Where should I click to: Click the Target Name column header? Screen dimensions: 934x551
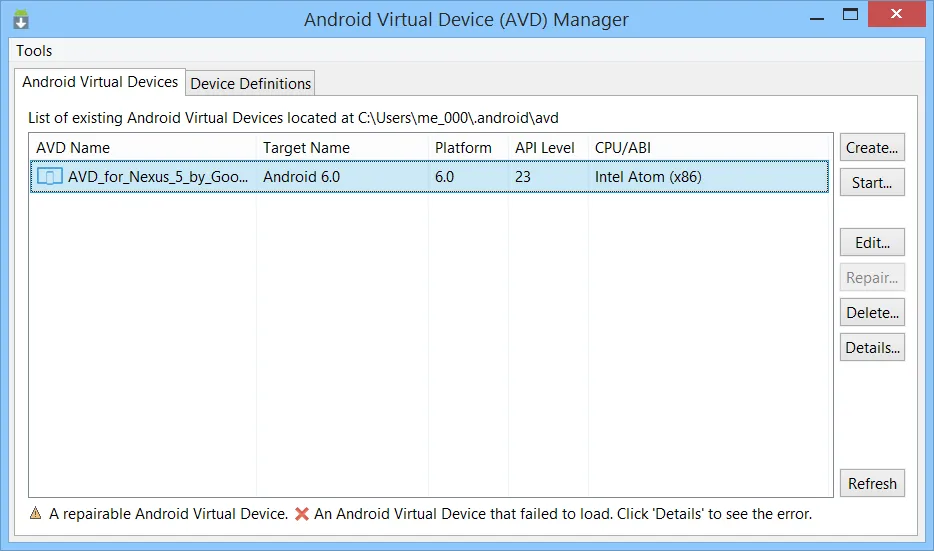coord(343,148)
